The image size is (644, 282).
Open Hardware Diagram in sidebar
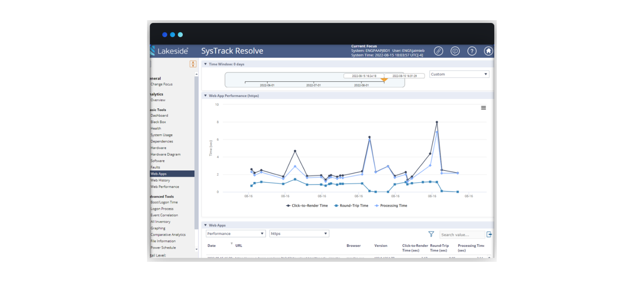tap(165, 154)
